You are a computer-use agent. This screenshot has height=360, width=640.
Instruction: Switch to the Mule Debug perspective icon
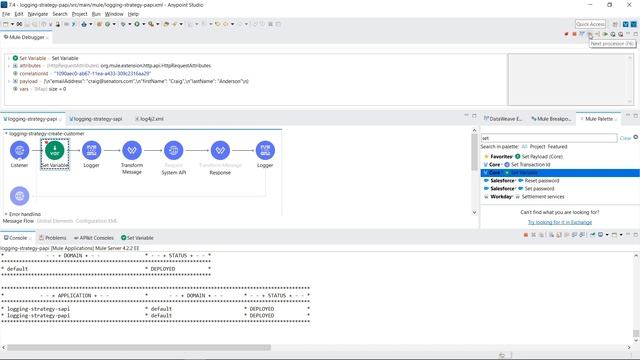pos(633,24)
